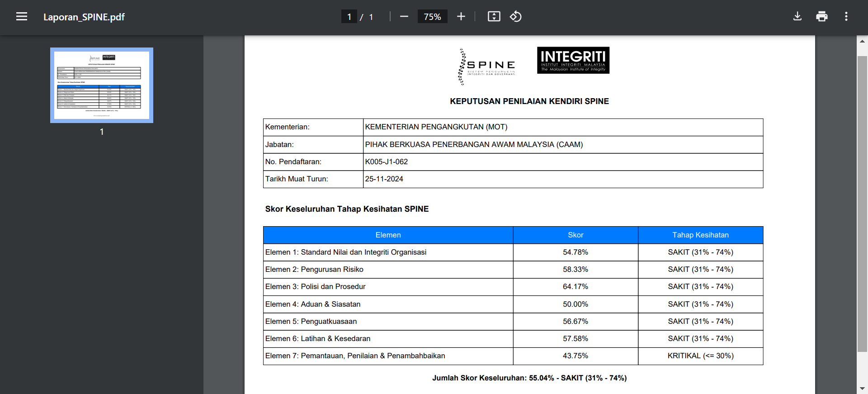Toggle the sidebar with the hamburger menu icon
This screenshot has height=394, width=868.
coord(22,17)
